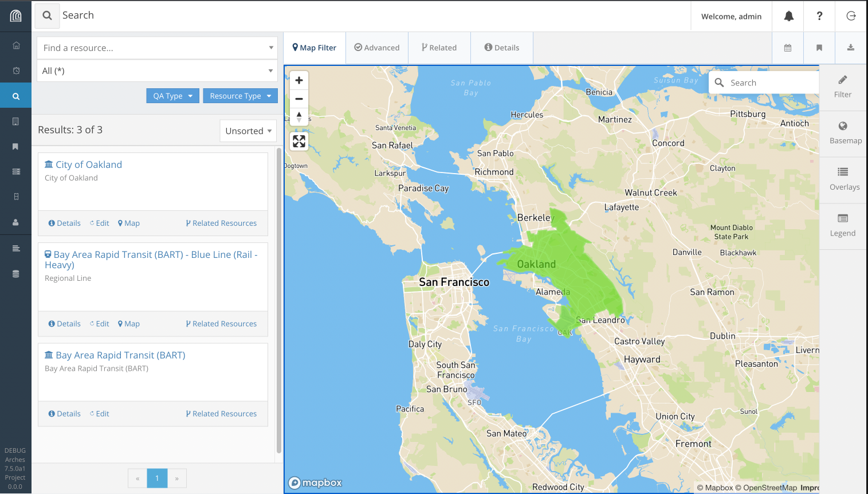This screenshot has width=868, height=494.
Task: Select results page 1
Action: click(157, 479)
